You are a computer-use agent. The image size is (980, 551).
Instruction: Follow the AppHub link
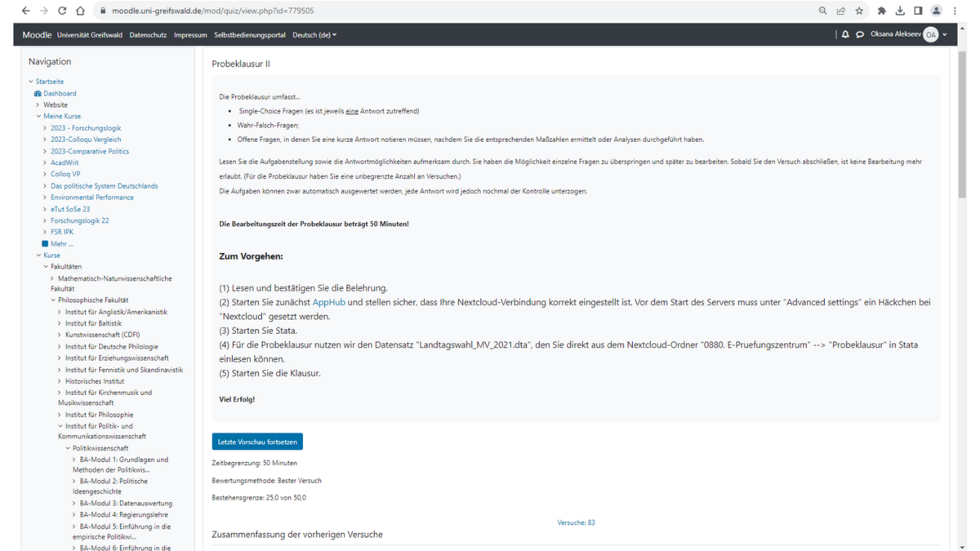point(328,302)
